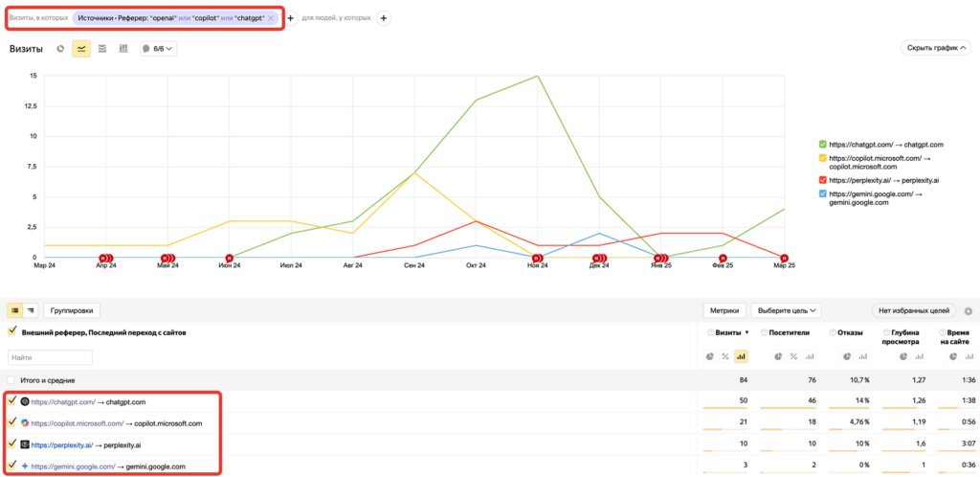Open https://chatgpt.com/ link
980x477 pixels.
tap(63, 401)
